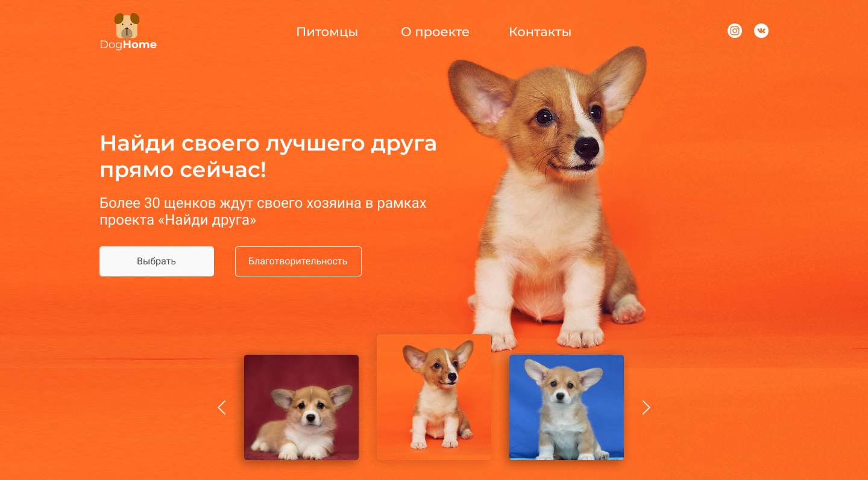The width and height of the screenshot is (868, 480).
Task: Select the puppy thumbnail with blue background
Action: pos(567,407)
